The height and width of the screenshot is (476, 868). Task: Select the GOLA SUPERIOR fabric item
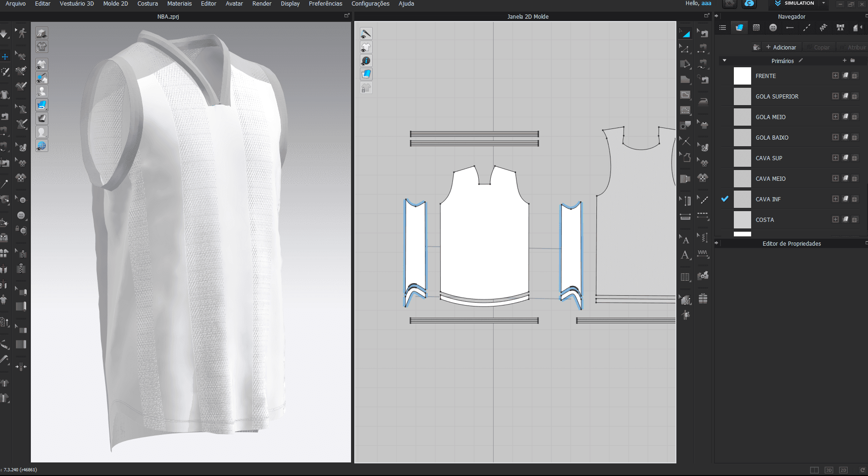click(777, 97)
